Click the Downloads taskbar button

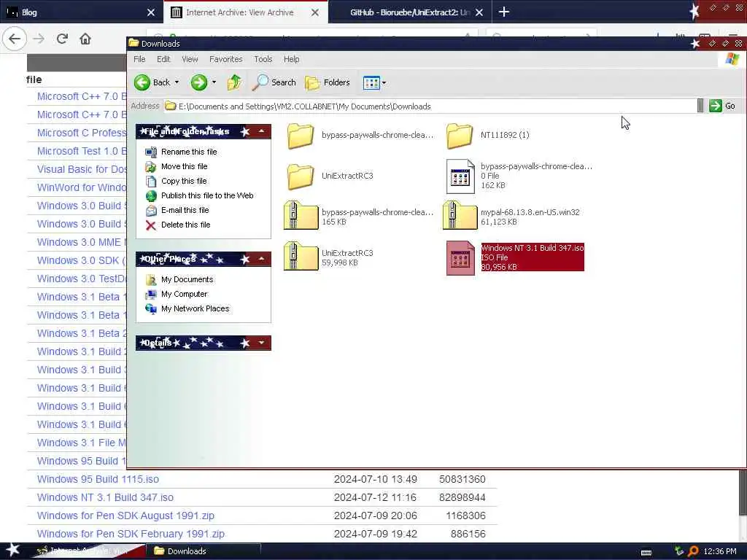(205, 551)
